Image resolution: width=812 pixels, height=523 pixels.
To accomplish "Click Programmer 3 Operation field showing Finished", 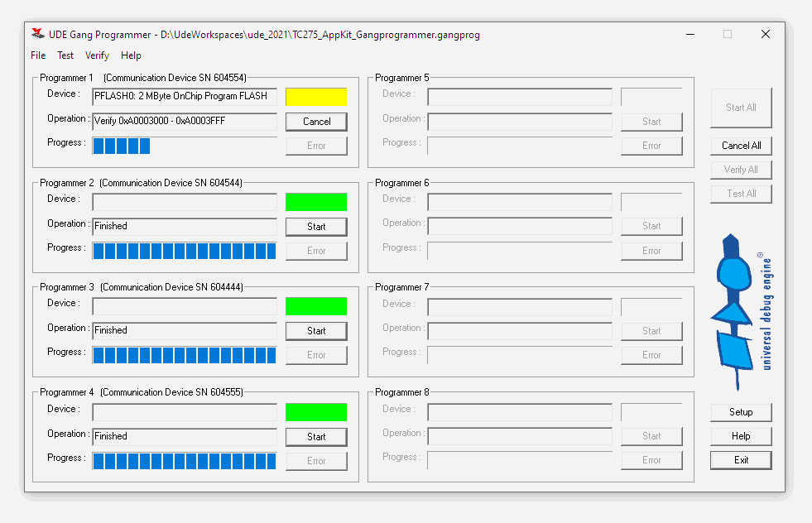I will coord(184,331).
